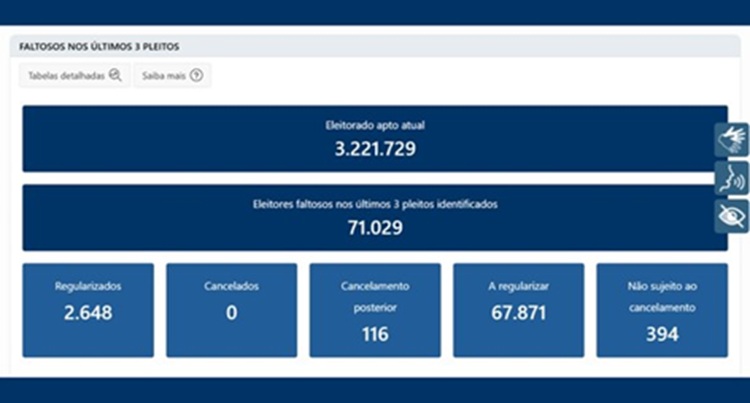Click the magnifier icon beside Tabelas detalhadas

[x=116, y=76]
